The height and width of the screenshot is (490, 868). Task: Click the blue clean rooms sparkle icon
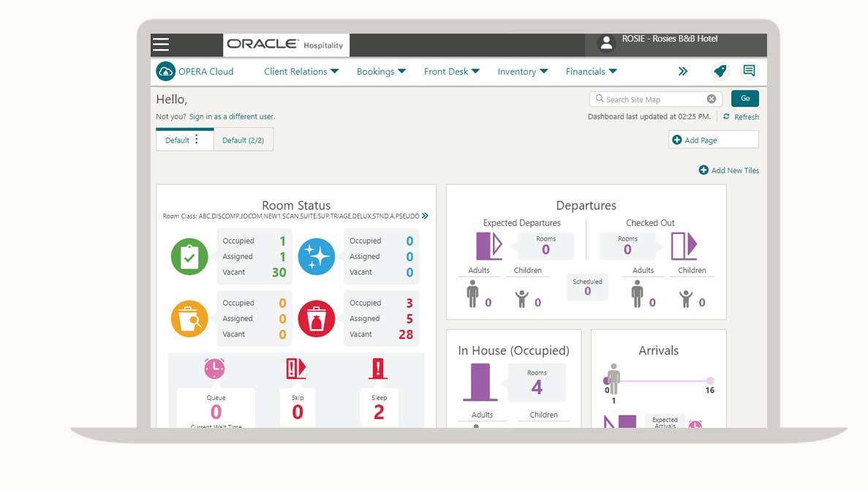[317, 257]
